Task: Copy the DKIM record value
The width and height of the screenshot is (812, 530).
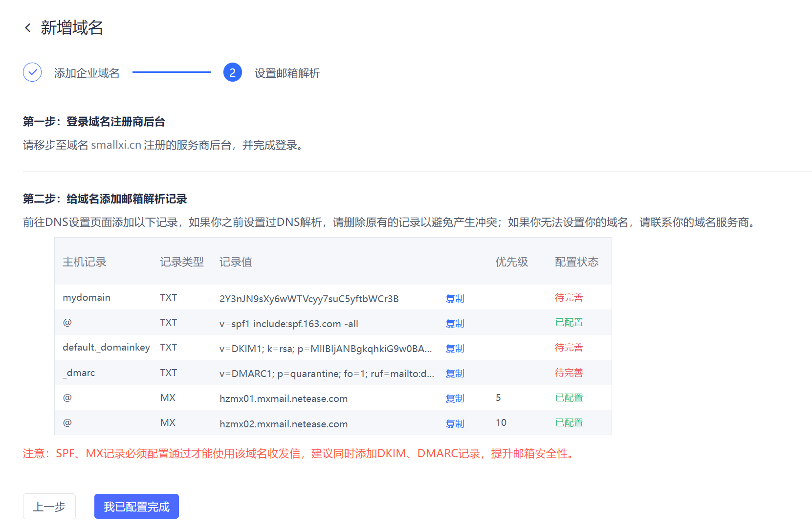Action: [x=455, y=349]
